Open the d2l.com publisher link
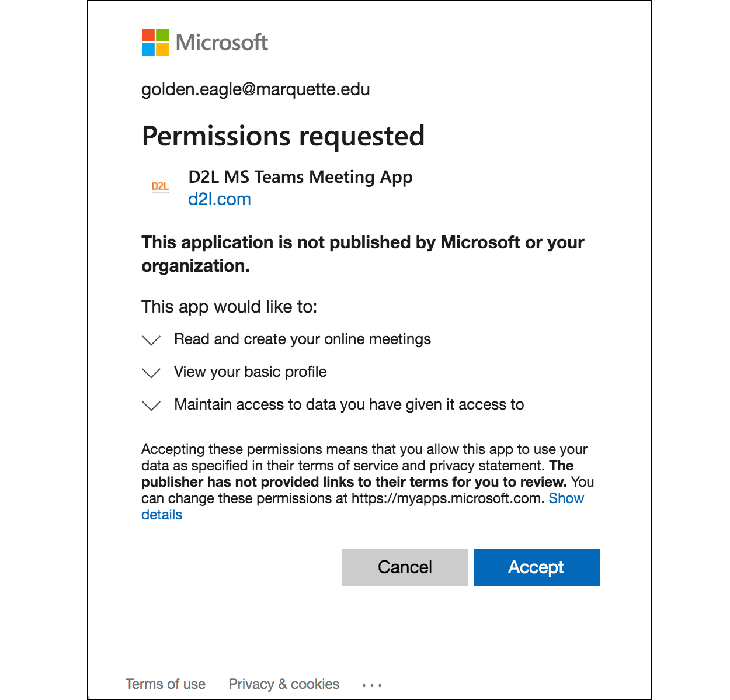The width and height of the screenshot is (730, 700). (x=220, y=199)
